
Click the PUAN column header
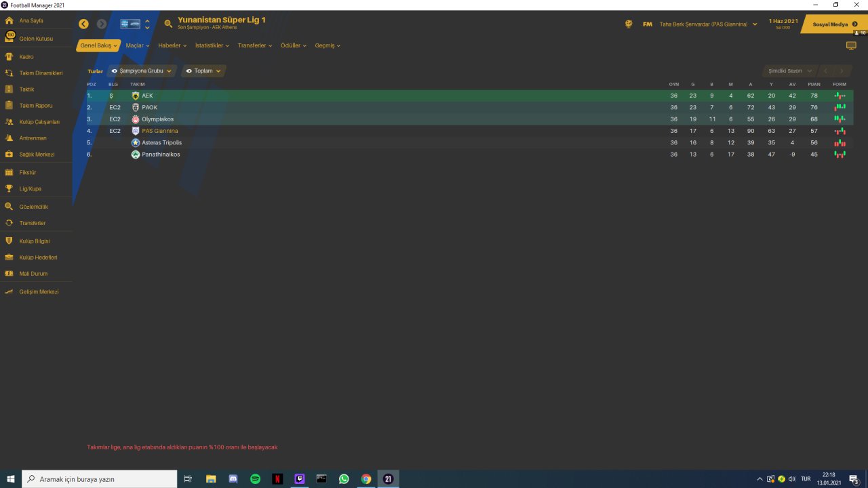pos(814,85)
